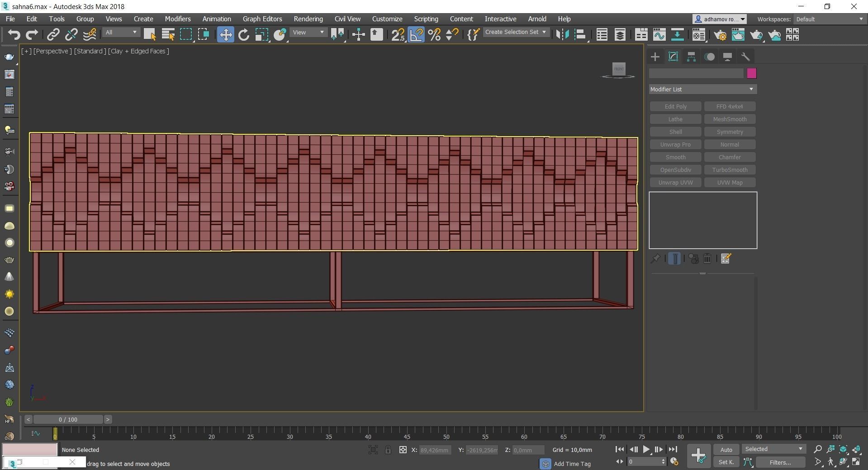868x470 pixels.
Task: Open the Rendering menu
Action: [308, 19]
